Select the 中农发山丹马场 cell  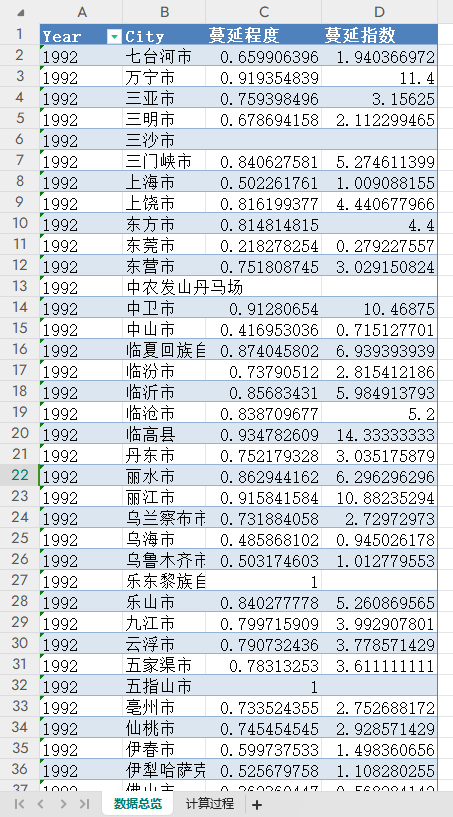185,287
